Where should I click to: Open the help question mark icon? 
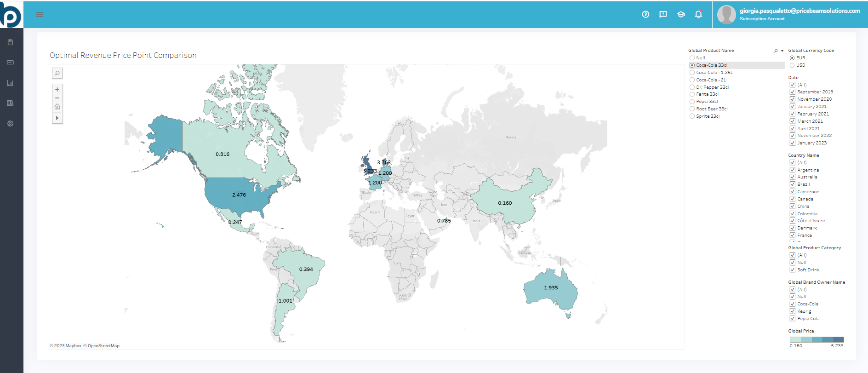coord(645,14)
